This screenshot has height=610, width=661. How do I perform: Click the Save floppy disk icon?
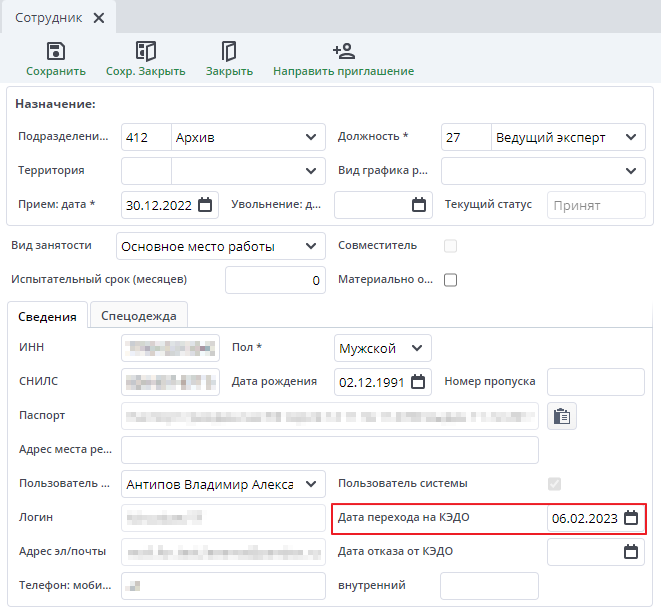pyautogui.click(x=57, y=52)
